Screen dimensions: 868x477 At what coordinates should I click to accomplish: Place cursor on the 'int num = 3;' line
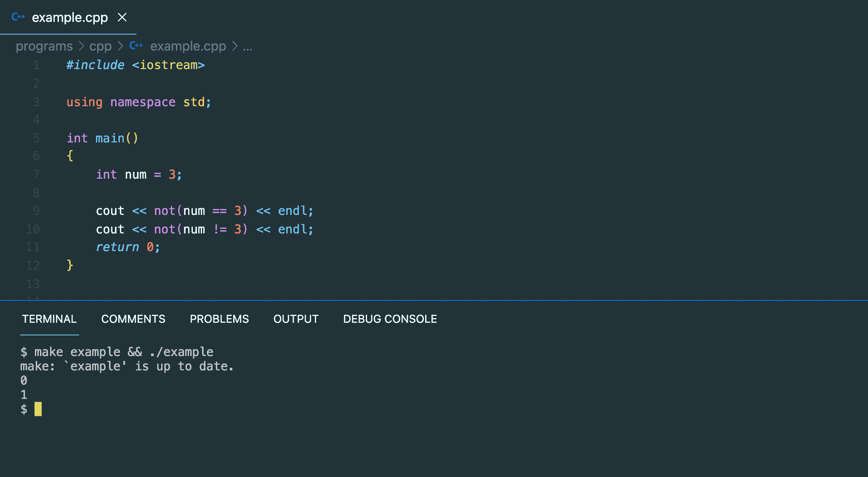[x=139, y=174]
